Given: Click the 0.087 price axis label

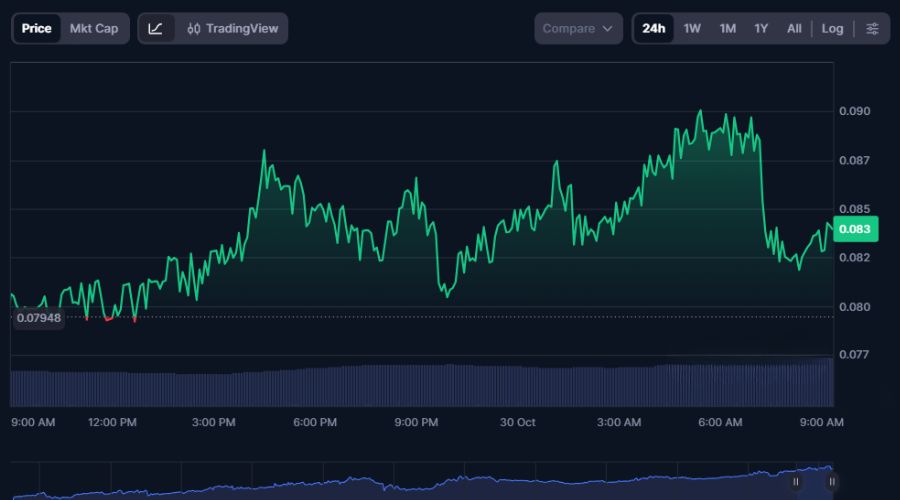Looking at the screenshot, I should (854, 161).
